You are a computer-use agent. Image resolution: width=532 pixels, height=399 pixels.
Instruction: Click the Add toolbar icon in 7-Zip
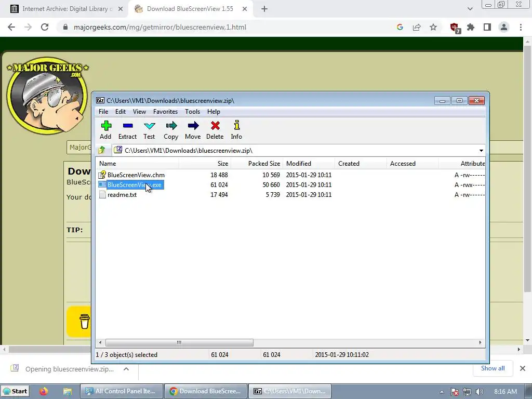105,130
